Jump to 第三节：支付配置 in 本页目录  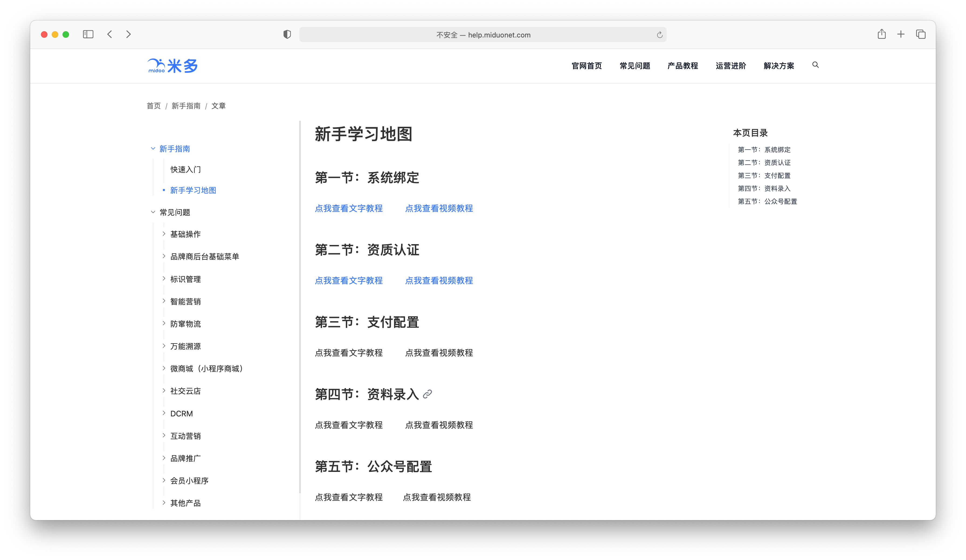764,175
